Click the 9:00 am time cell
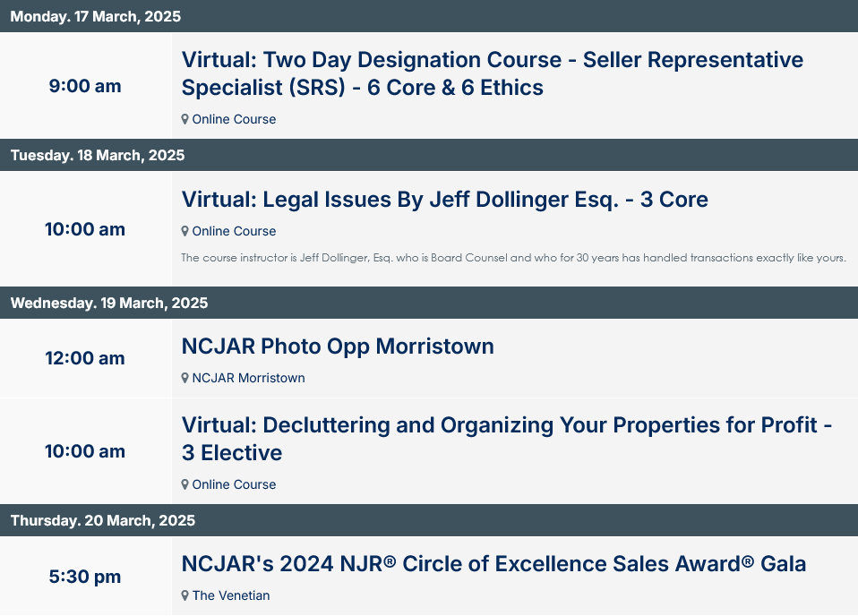The height and width of the screenshot is (616, 858). pos(85,86)
